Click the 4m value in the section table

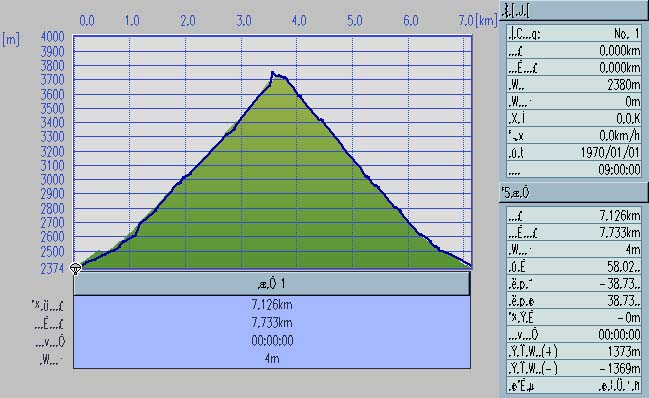click(272, 358)
